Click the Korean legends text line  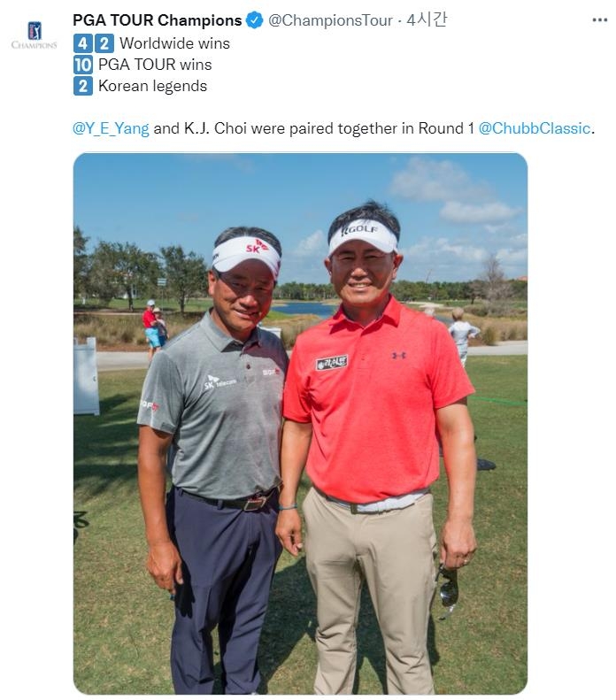[x=152, y=86]
